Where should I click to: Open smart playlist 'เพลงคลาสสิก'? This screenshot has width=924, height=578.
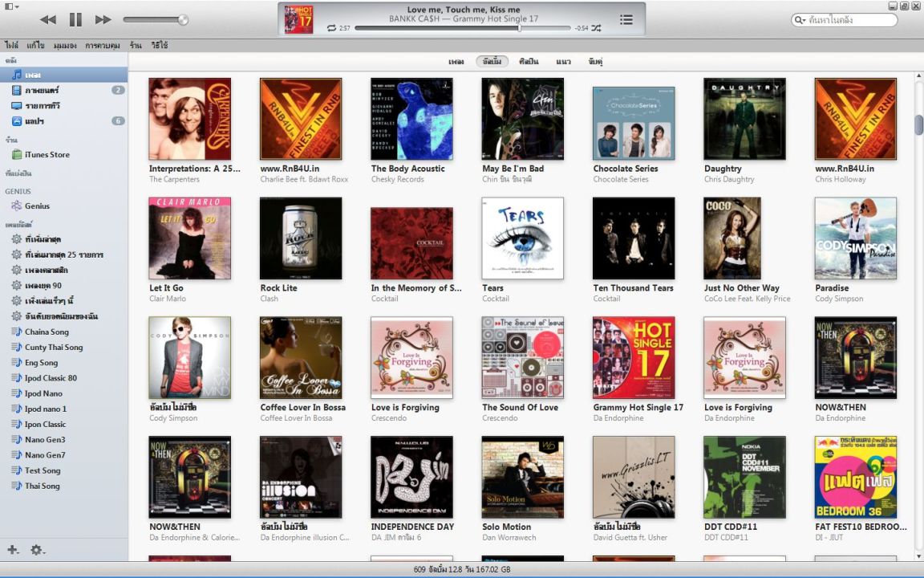[63, 270]
